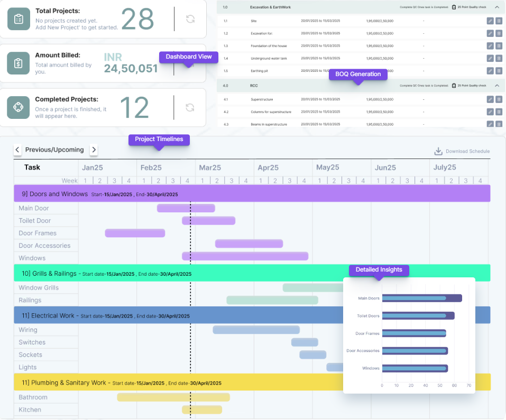
Task: Click the Main Door Gantt bar
Action: (186, 208)
